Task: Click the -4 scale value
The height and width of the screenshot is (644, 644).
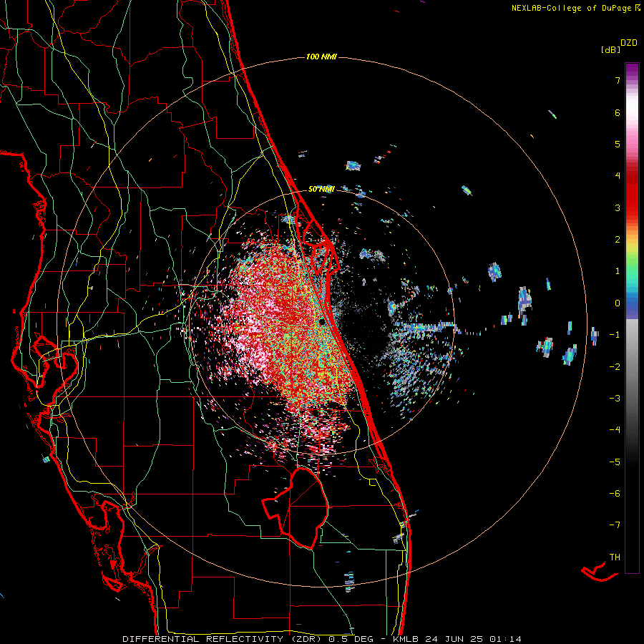Action: [x=615, y=430]
